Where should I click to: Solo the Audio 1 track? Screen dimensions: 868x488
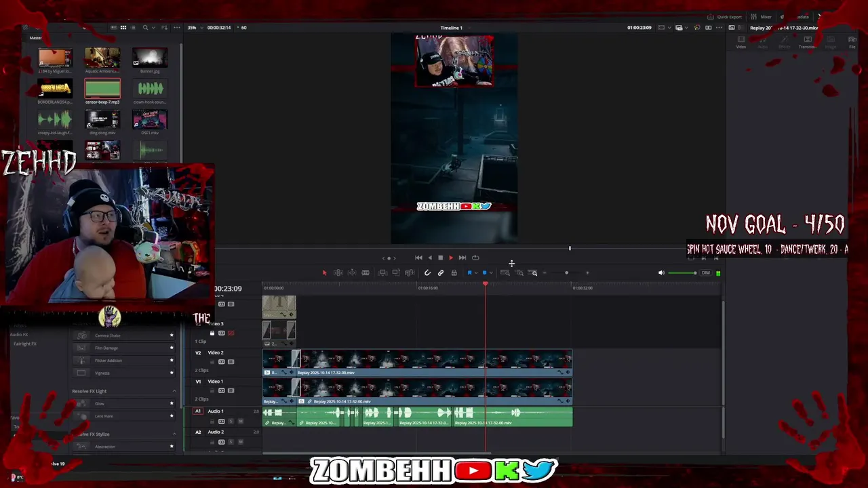coord(231,422)
